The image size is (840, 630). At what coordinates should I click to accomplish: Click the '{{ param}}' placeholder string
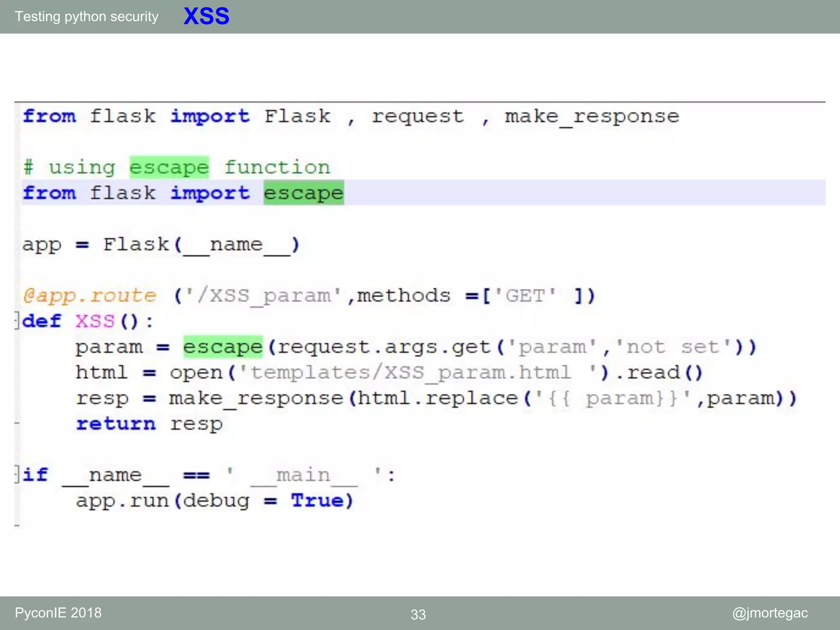(614, 398)
